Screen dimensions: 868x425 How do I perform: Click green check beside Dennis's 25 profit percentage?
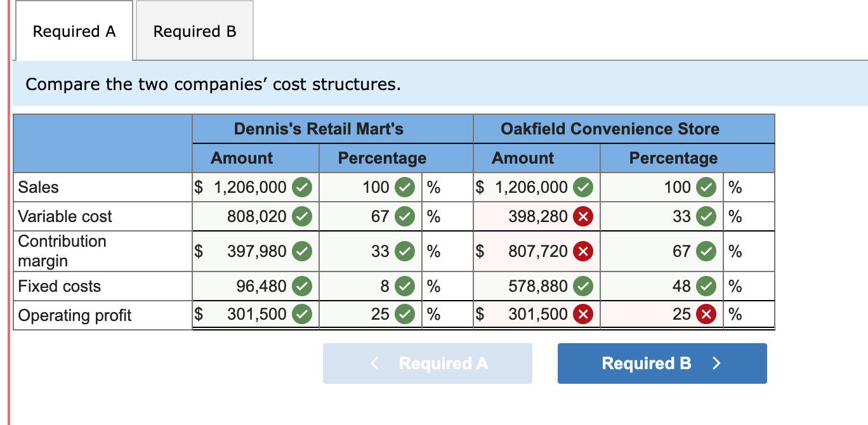pyautogui.click(x=404, y=315)
